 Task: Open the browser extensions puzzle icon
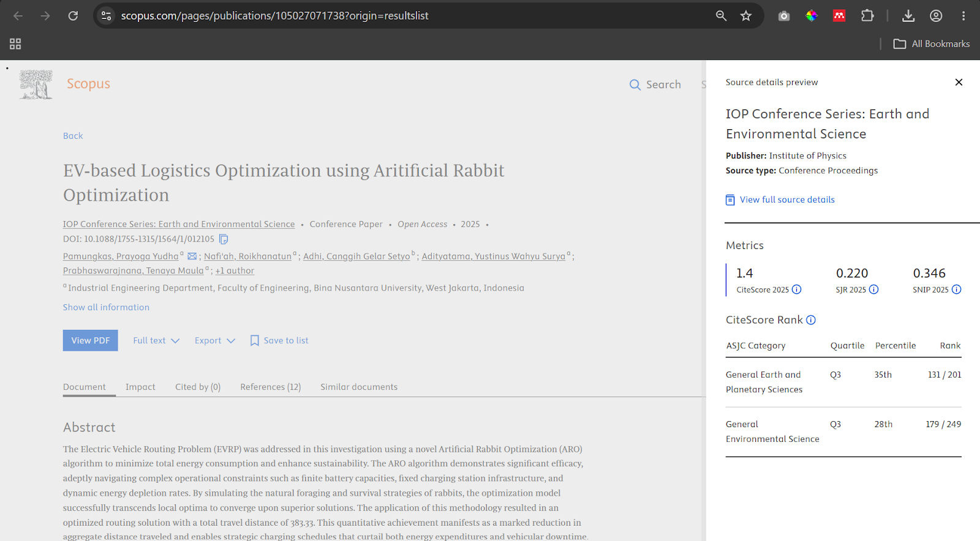point(867,16)
